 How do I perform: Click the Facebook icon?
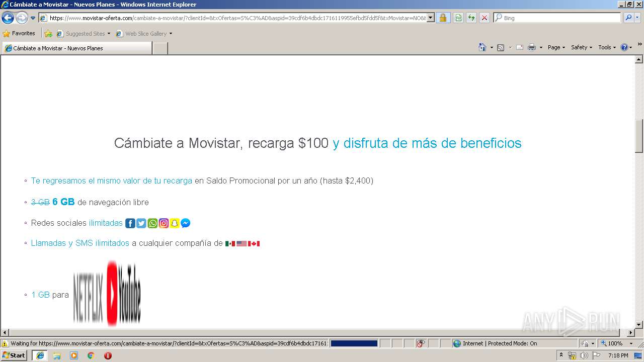(x=130, y=223)
